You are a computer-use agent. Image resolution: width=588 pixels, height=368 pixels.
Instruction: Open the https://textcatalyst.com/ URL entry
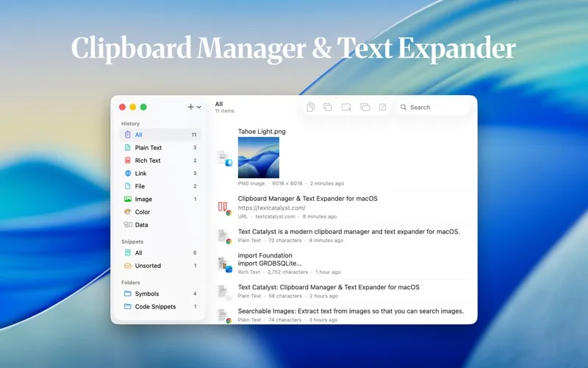tap(343, 208)
